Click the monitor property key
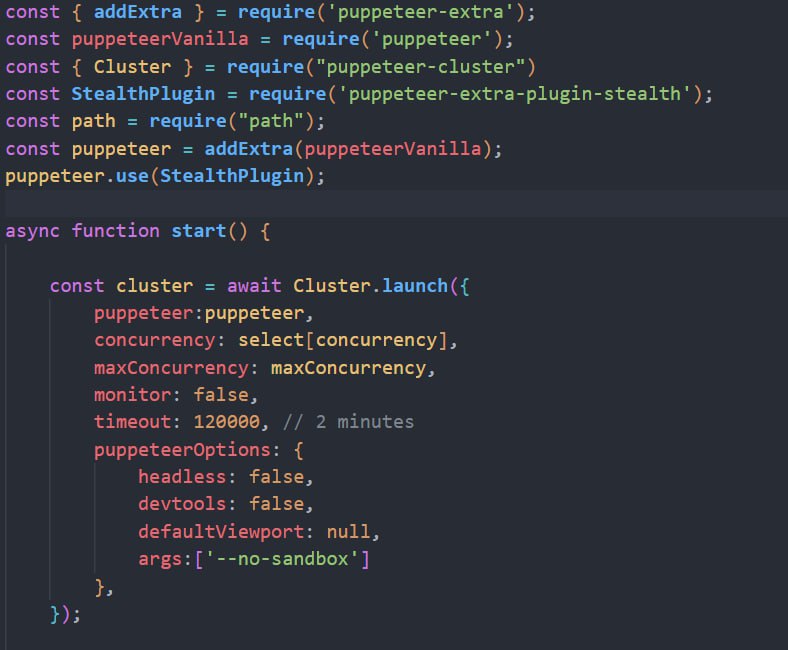The width and height of the screenshot is (788, 650). [133, 396]
